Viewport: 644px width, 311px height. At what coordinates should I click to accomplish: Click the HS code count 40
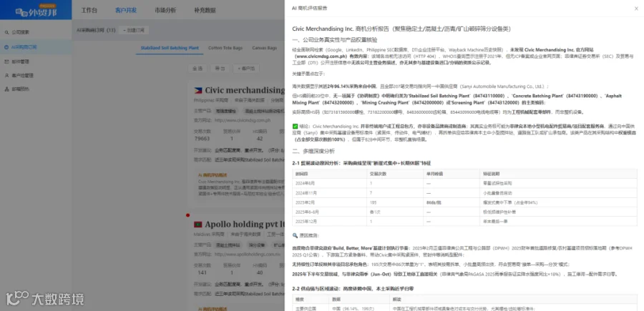point(260,273)
